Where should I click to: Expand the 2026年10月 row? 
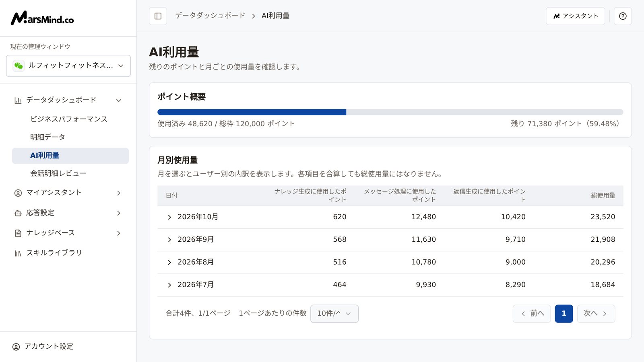(x=169, y=217)
